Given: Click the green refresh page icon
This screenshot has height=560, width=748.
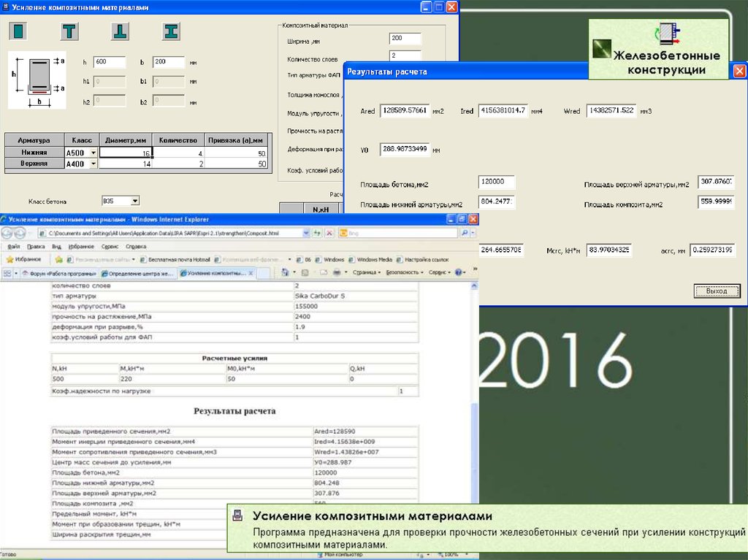Looking at the screenshot, I should click(316, 233).
